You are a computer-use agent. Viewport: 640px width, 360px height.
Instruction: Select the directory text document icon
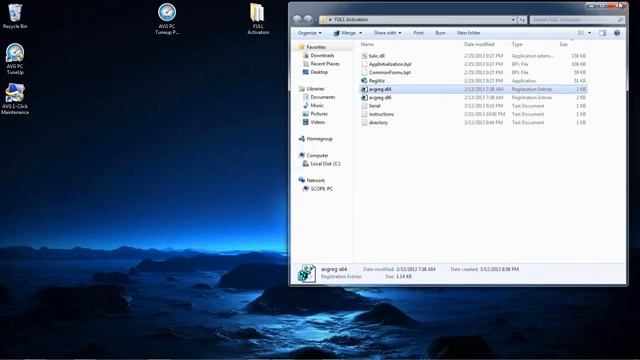pos(364,122)
